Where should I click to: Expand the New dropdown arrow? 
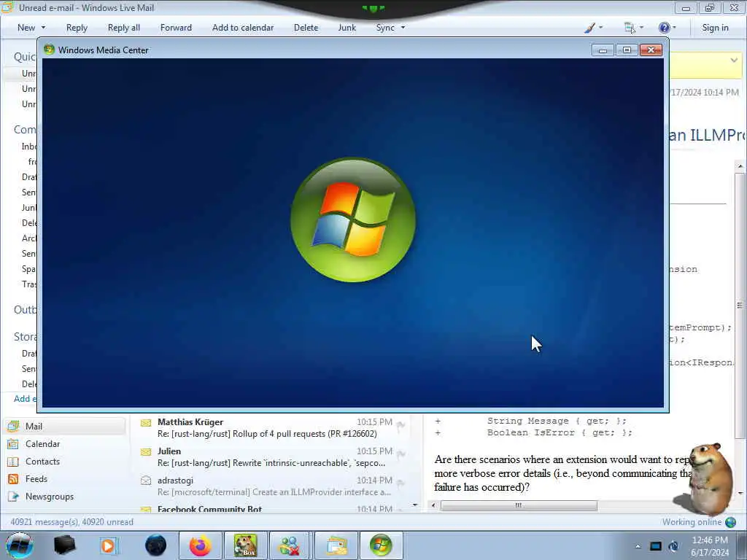pos(43,28)
